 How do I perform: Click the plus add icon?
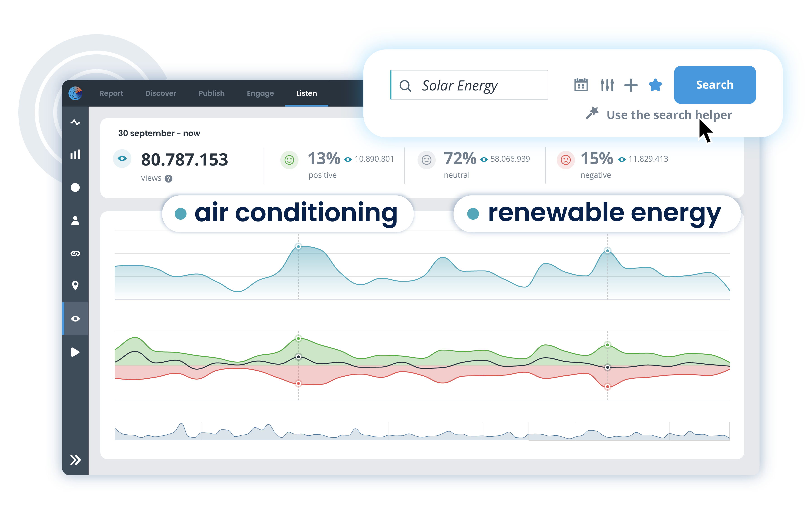[631, 85]
